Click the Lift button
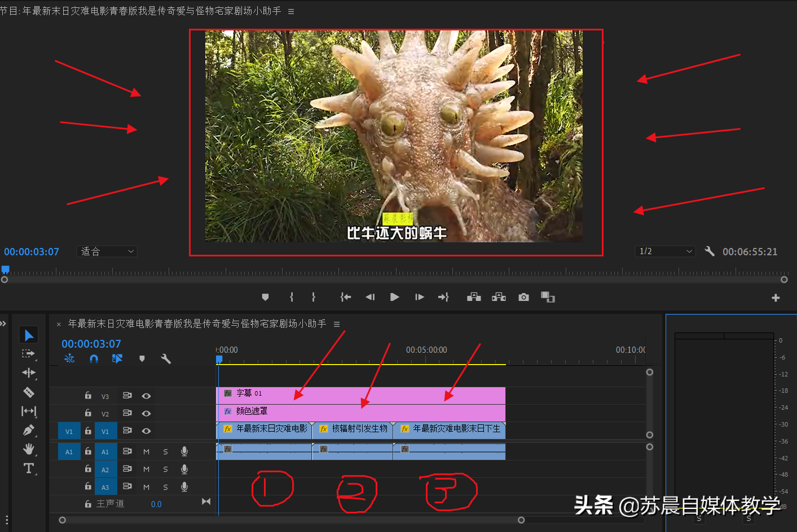 pos(474,297)
